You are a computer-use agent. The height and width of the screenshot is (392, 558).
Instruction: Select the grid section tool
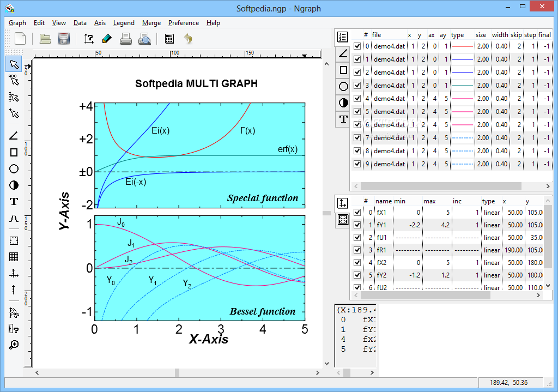click(14, 257)
